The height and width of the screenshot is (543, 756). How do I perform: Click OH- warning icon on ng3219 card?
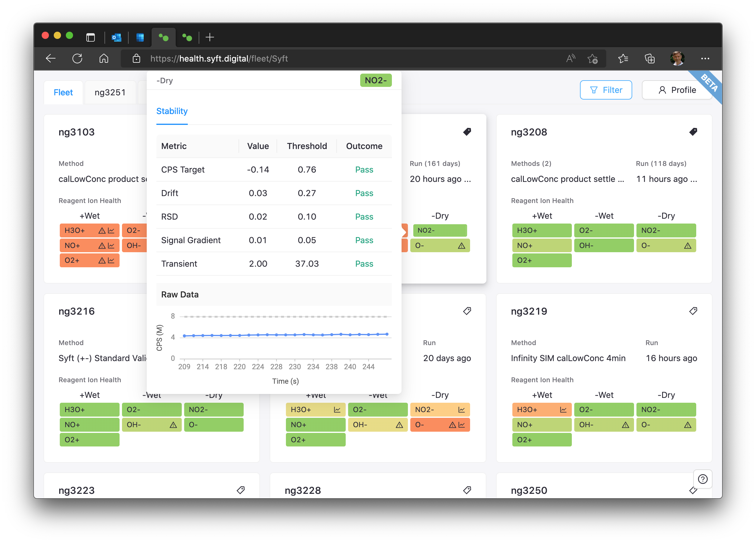coord(626,425)
